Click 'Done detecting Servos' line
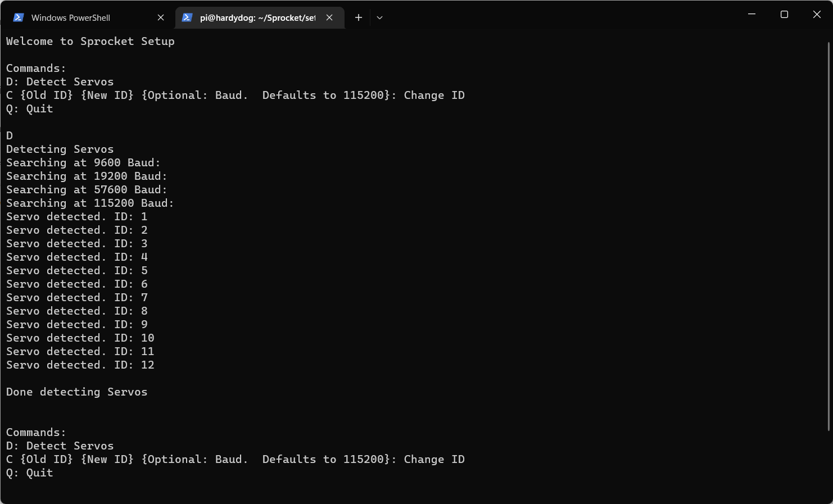 [x=77, y=392]
